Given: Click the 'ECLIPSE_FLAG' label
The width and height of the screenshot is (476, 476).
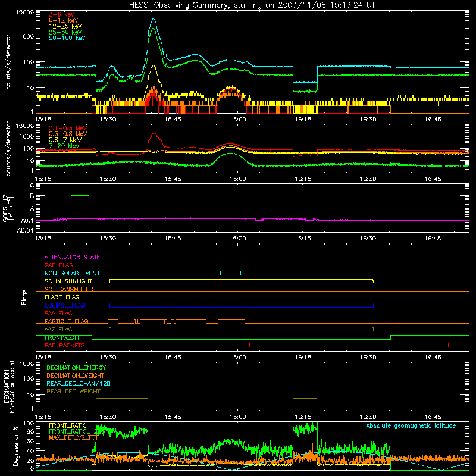Looking at the screenshot, I should tap(65, 305).
